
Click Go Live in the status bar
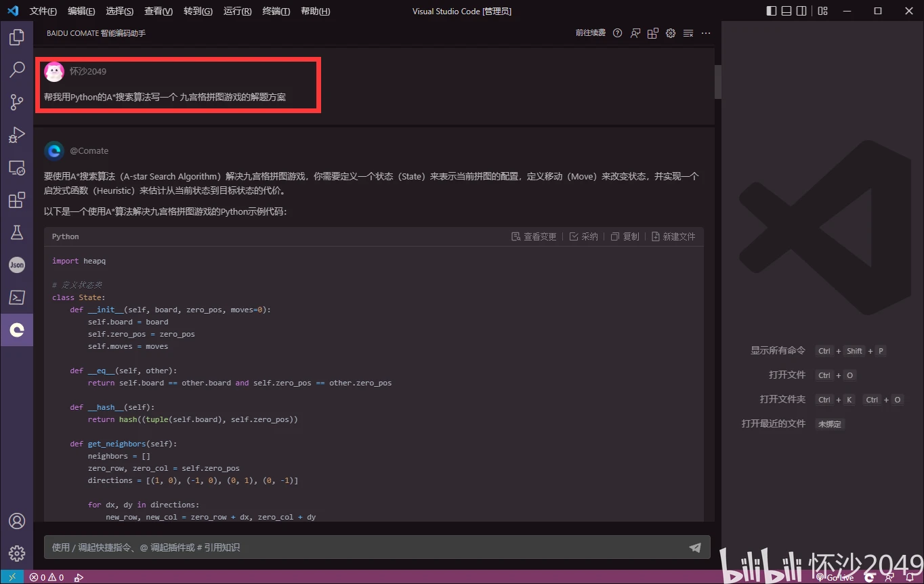pyautogui.click(x=835, y=577)
